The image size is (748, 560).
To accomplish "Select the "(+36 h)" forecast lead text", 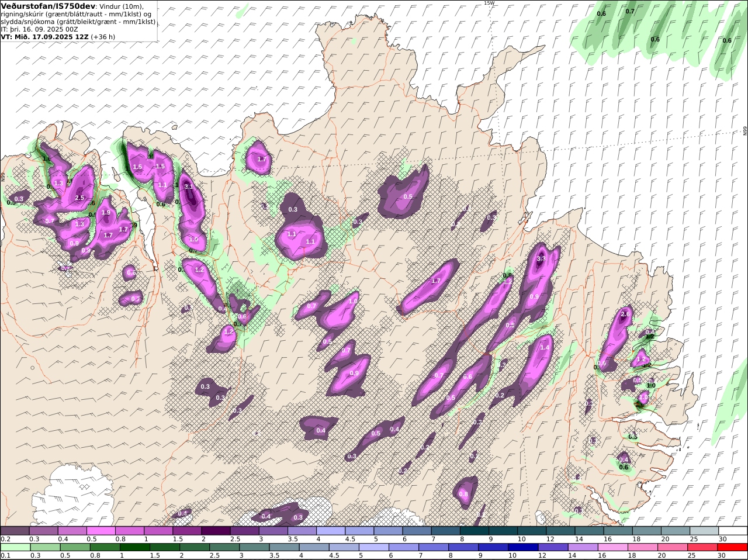I will click(x=103, y=37).
